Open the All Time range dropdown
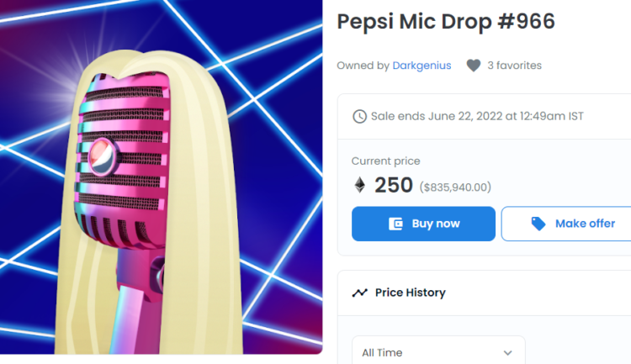Viewport: 631px width, 364px height. click(438, 352)
